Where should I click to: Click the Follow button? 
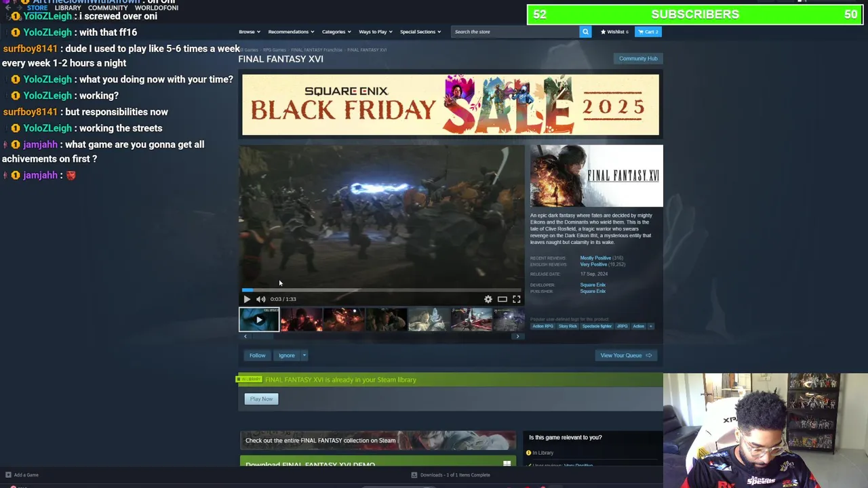pyautogui.click(x=257, y=355)
